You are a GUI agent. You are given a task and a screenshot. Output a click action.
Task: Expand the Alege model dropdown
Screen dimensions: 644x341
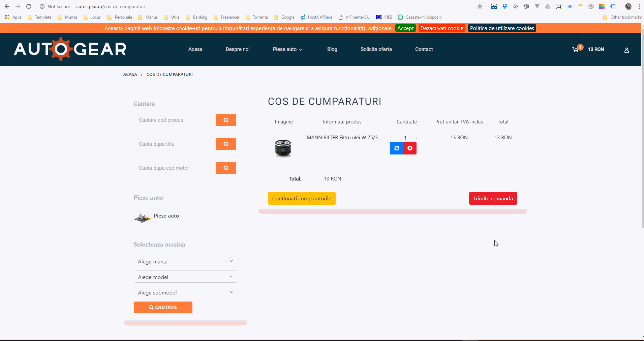(185, 277)
